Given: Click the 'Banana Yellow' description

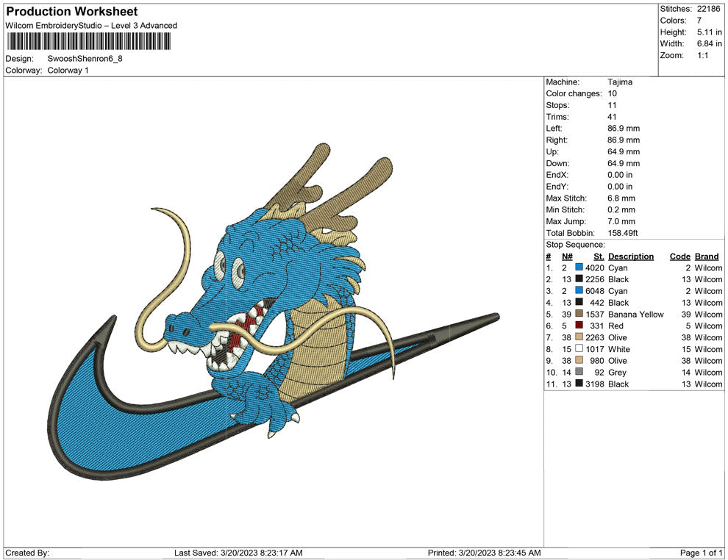Looking at the screenshot, I should (636, 314).
